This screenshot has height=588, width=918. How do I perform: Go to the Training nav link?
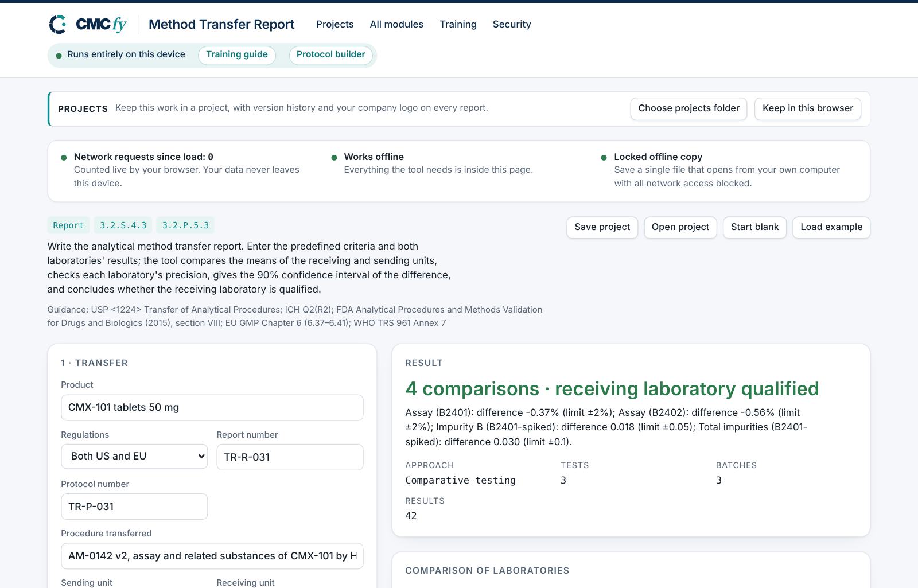[x=458, y=24]
